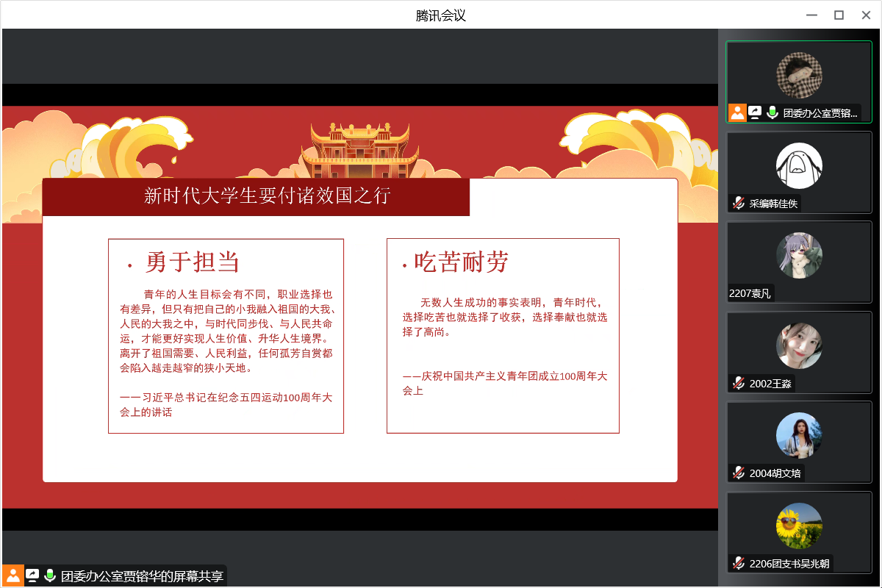
Task: Select 2207袁凡 participant avatar
Action: (x=799, y=256)
